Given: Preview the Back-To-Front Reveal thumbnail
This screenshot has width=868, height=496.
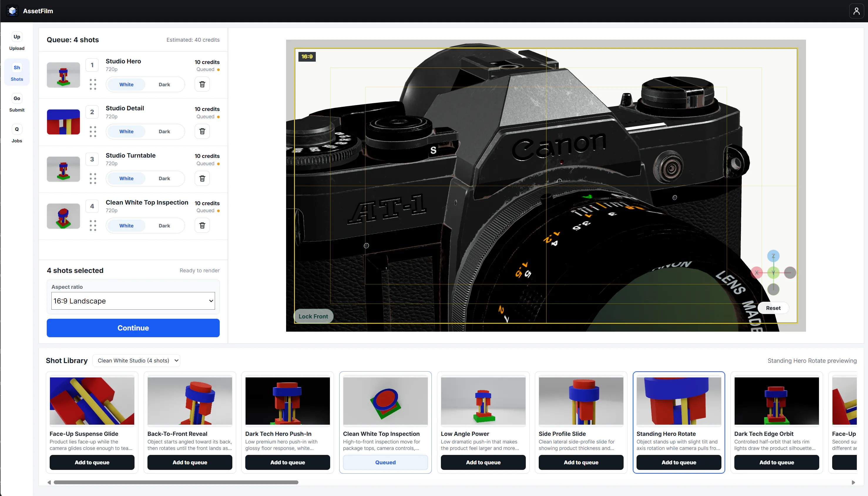Looking at the screenshot, I should coord(189,401).
